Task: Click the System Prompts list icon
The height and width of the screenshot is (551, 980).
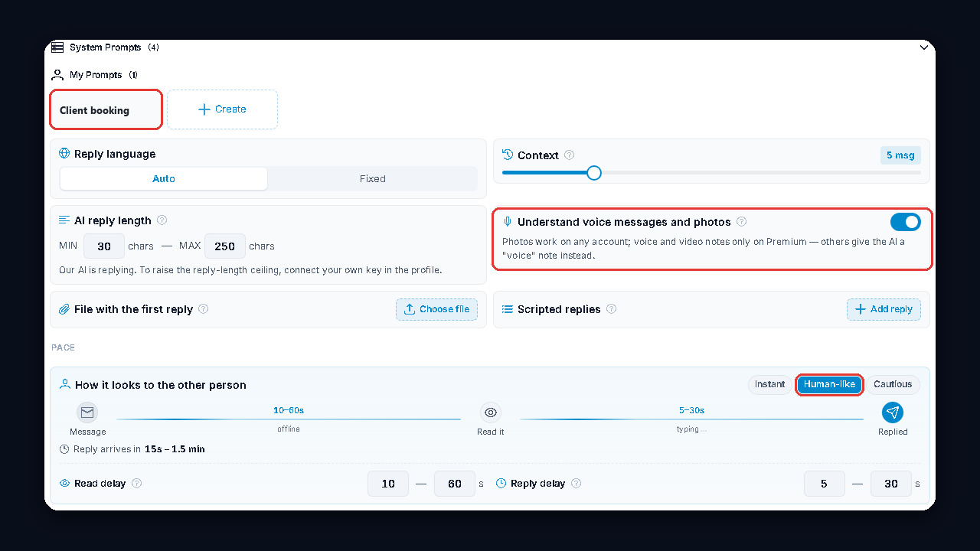Action: [57, 47]
